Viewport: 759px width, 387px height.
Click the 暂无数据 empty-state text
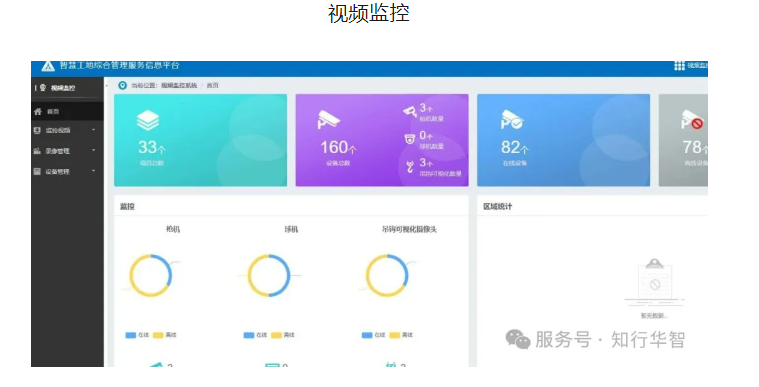click(x=654, y=316)
